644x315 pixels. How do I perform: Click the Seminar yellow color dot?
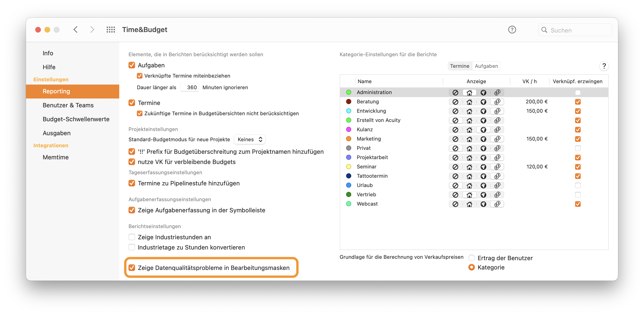348,167
